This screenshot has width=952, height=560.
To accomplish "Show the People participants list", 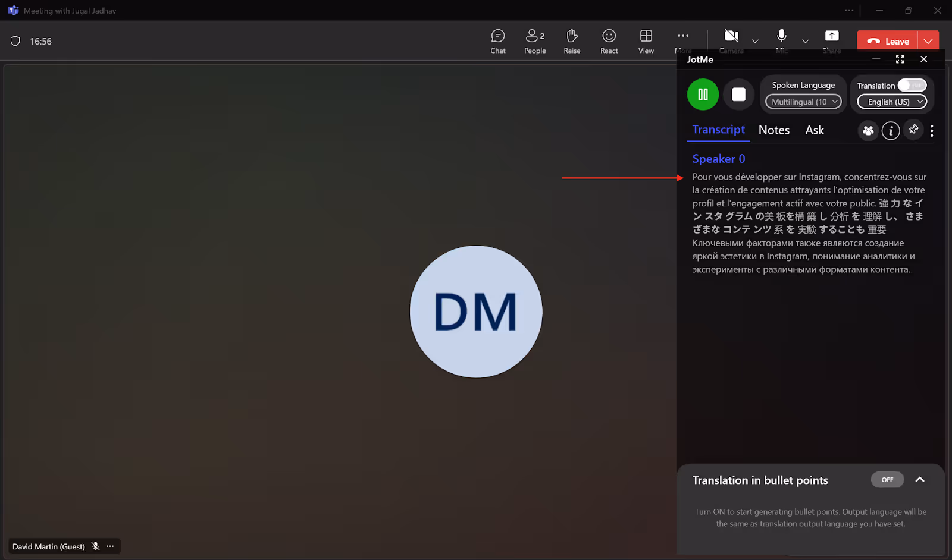I will pos(535,42).
